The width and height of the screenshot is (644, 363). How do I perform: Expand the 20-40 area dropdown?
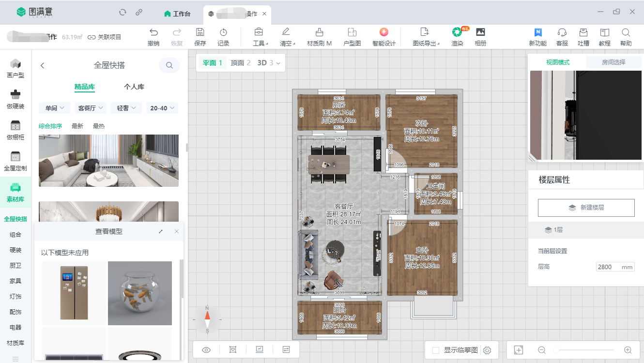[162, 108]
